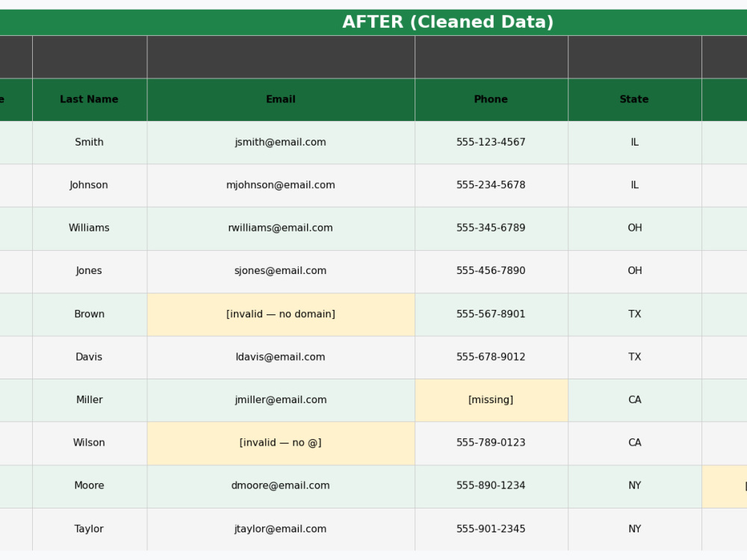
Task: Select the NY state cell in Taylor row
Action: coord(634,529)
